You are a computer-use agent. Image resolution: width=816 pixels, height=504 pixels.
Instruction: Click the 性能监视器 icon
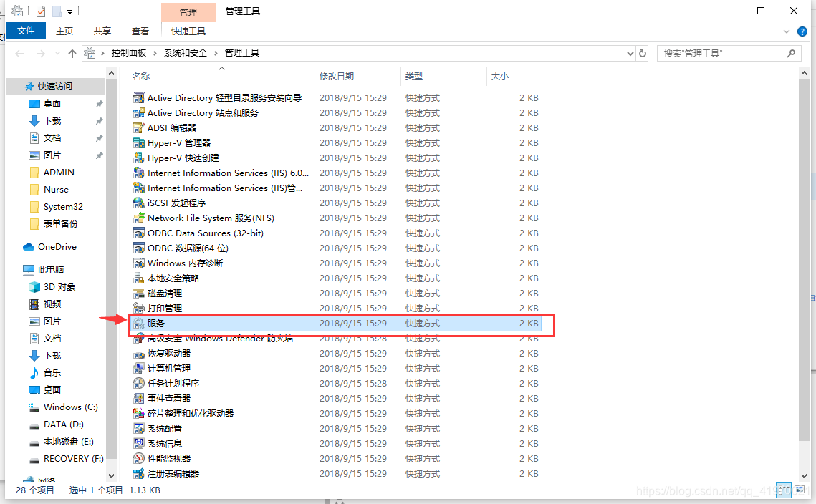tap(138, 459)
